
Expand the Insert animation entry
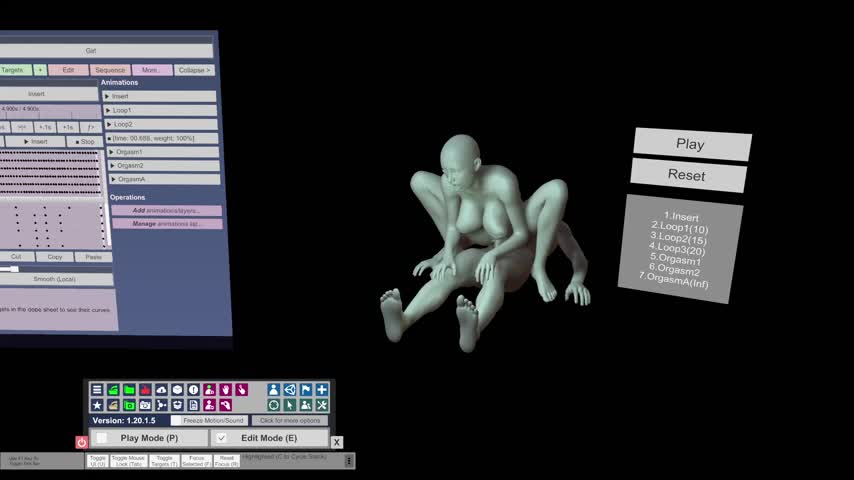pos(160,96)
